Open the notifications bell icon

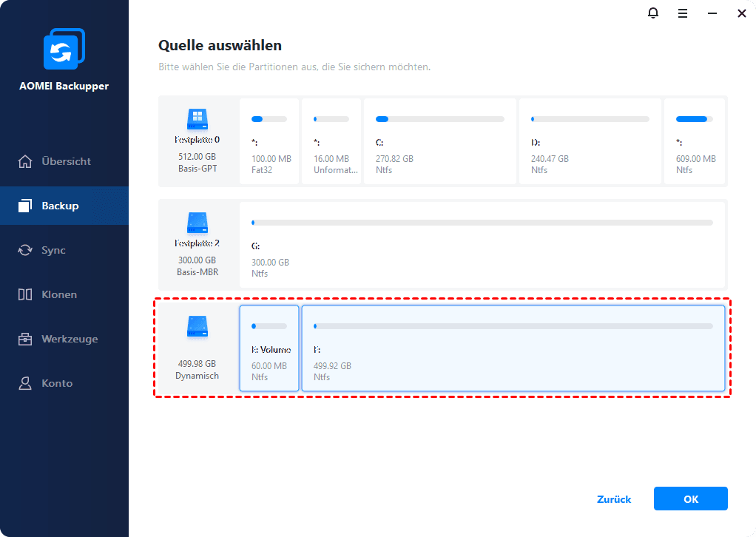[x=653, y=13]
